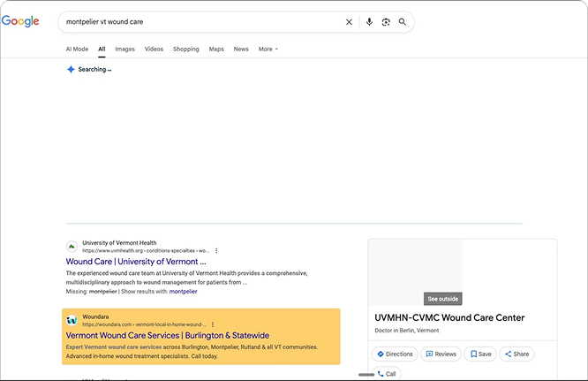This screenshot has height=381, width=588.
Task: Click the woundara.com URL breadcrumb
Action: pyautogui.click(x=145, y=324)
